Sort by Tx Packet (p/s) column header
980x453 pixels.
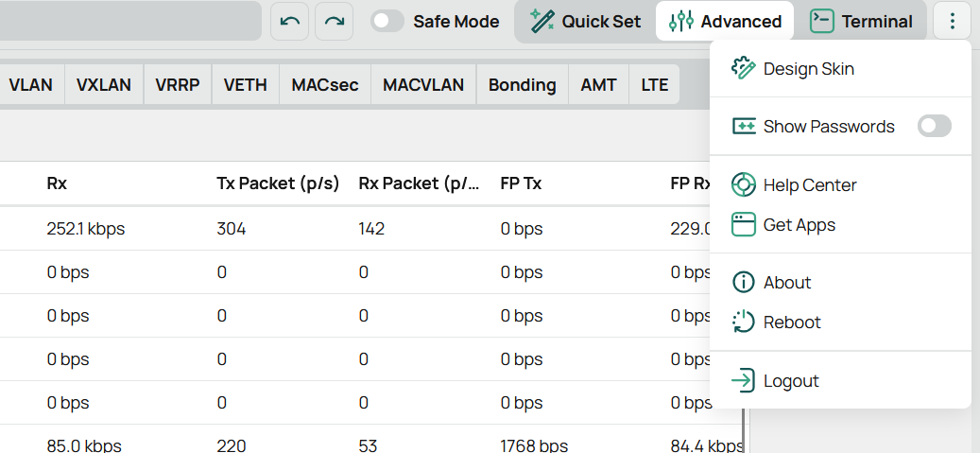coord(278,183)
